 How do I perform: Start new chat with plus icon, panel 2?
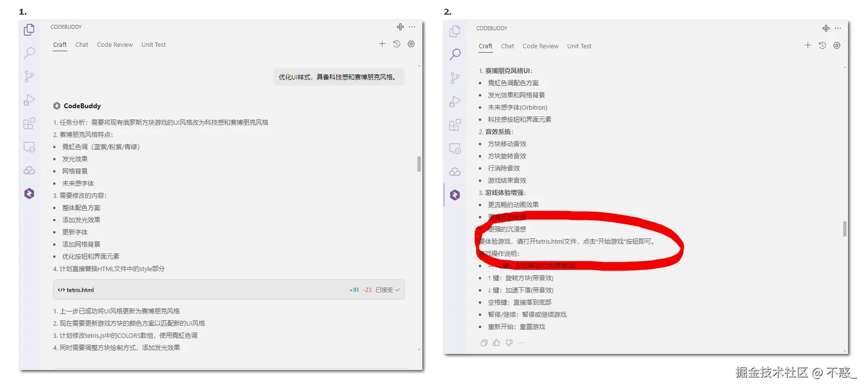808,45
